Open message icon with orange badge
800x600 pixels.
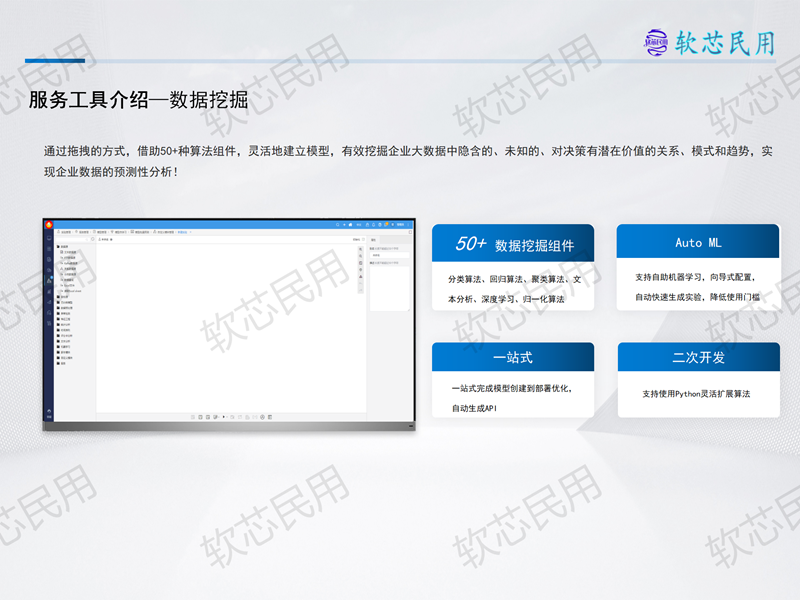point(386,224)
